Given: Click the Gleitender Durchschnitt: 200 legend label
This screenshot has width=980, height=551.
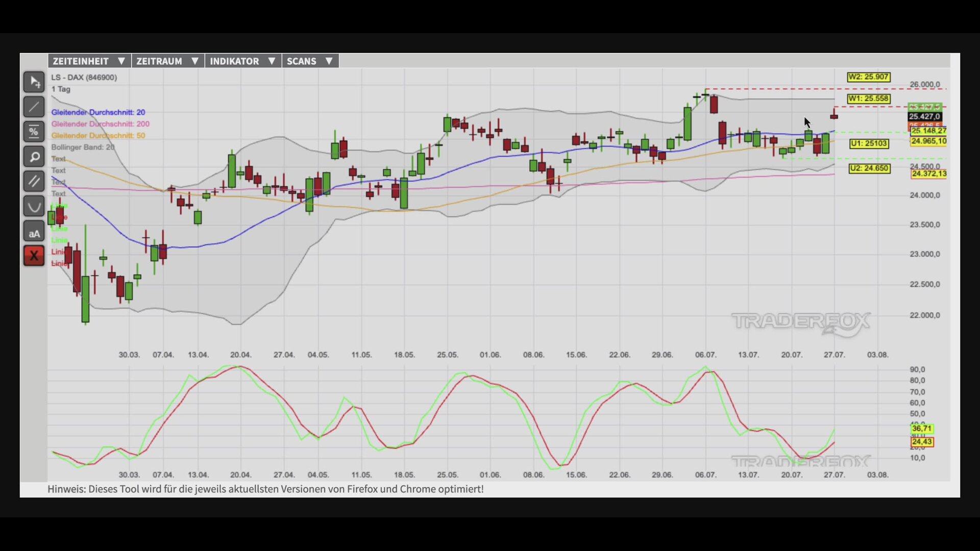Looking at the screenshot, I should (100, 124).
